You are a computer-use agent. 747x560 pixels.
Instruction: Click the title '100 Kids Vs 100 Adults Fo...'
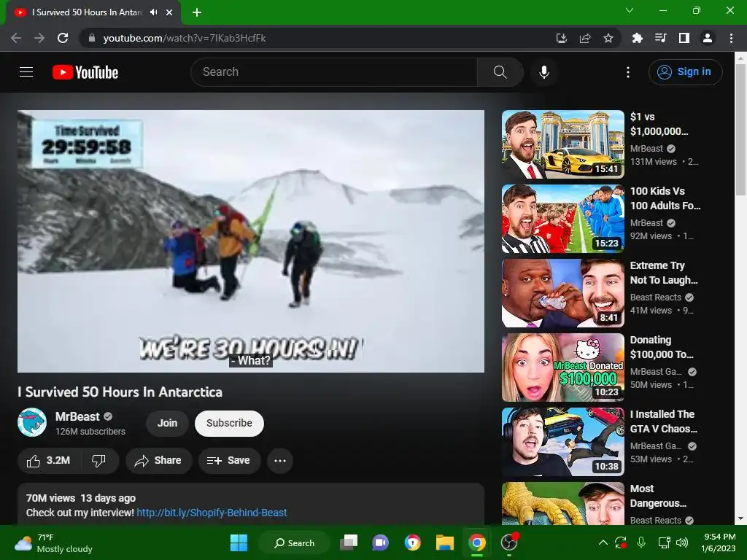click(x=665, y=198)
